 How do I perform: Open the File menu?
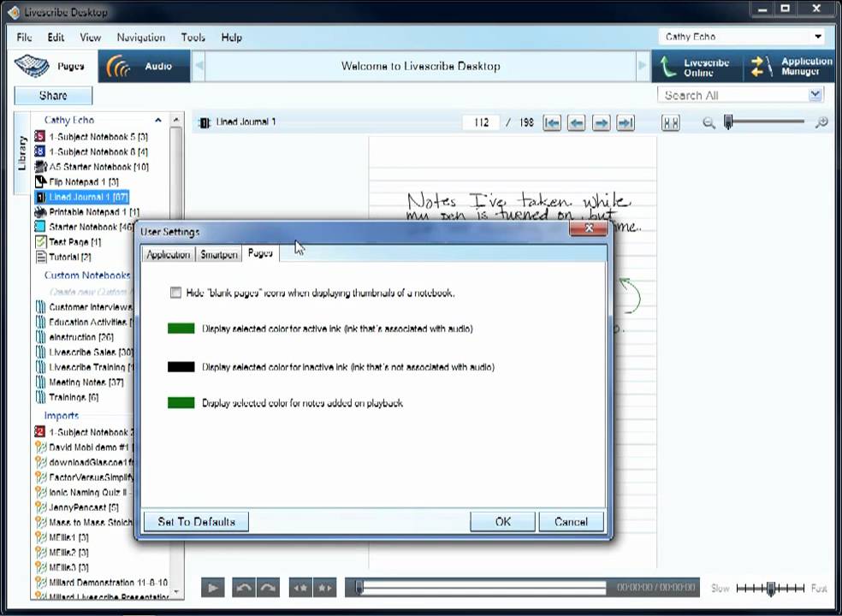point(24,37)
